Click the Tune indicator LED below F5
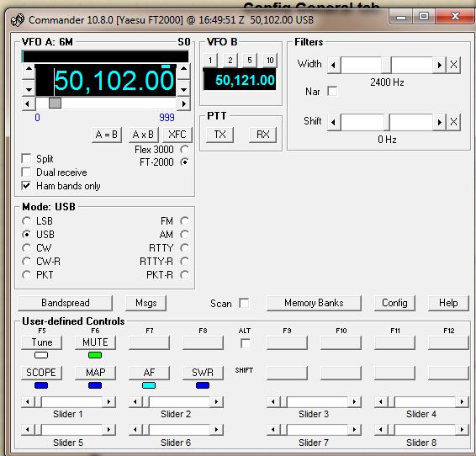This screenshot has height=456, width=476. tap(41, 355)
